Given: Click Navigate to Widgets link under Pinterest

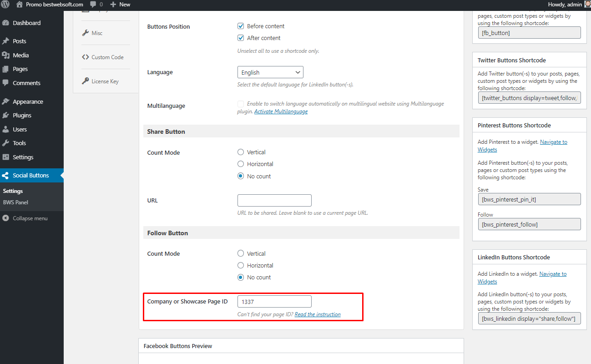Looking at the screenshot, I should click(522, 146).
